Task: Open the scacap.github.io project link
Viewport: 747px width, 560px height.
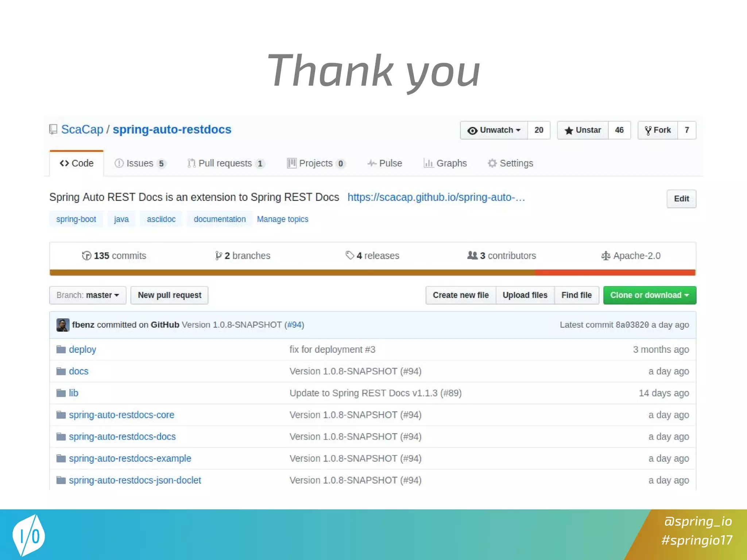Action: tap(436, 197)
